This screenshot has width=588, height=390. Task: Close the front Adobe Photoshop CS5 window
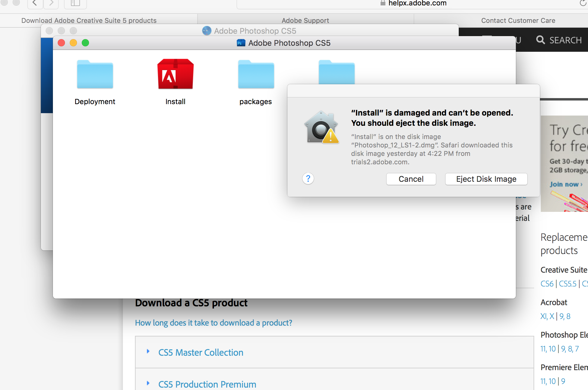(x=61, y=43)
